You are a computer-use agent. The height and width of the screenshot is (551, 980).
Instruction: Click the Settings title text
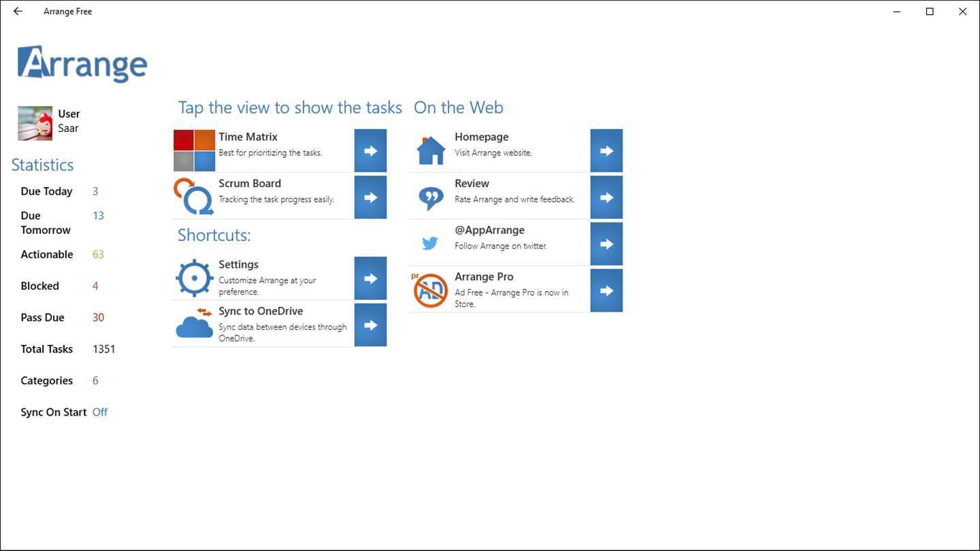pyautogui.click(x=238, y=265)
